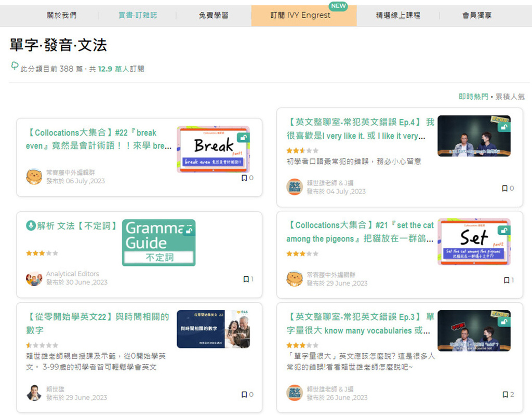Click unlock icon on Ep.3 video thumbnail
The height and width of the screenshot is (415, 532).
click(x=504, y=322)
